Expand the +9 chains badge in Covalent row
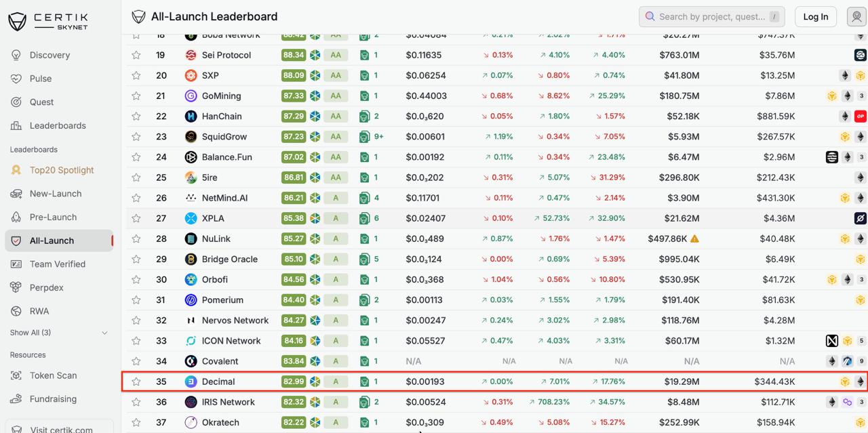Image resolution: width=868 pixels, height=433 pixels. [862, 361]
